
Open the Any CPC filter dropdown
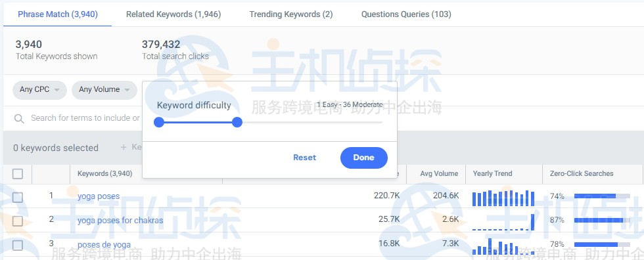(x=39, y=89)
